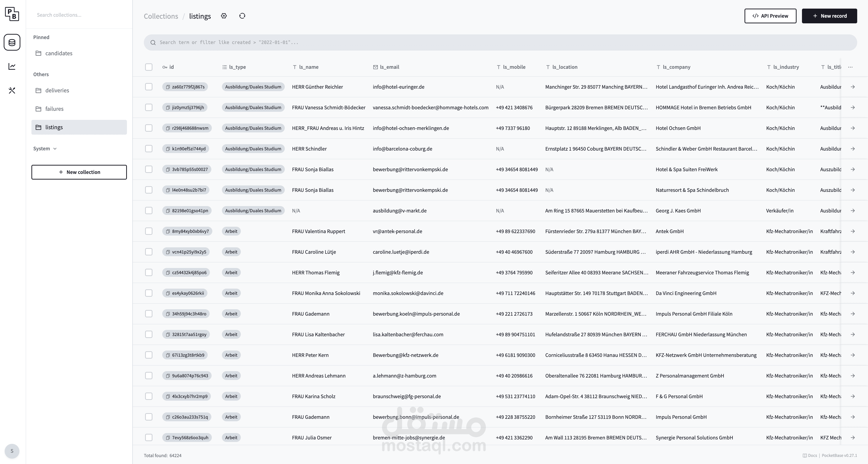Open the Logs chart sidebar icon
868x464 pixels.
point(12,66)
